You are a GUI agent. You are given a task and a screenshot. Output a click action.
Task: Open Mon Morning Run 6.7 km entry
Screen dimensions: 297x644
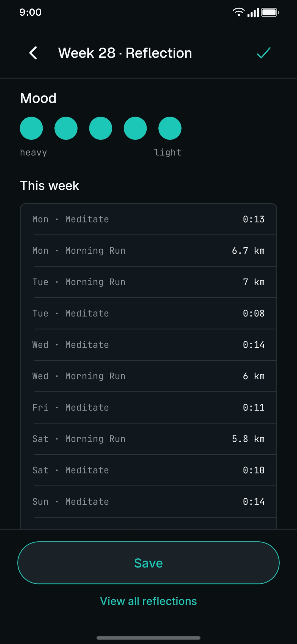tap(148, 251)
